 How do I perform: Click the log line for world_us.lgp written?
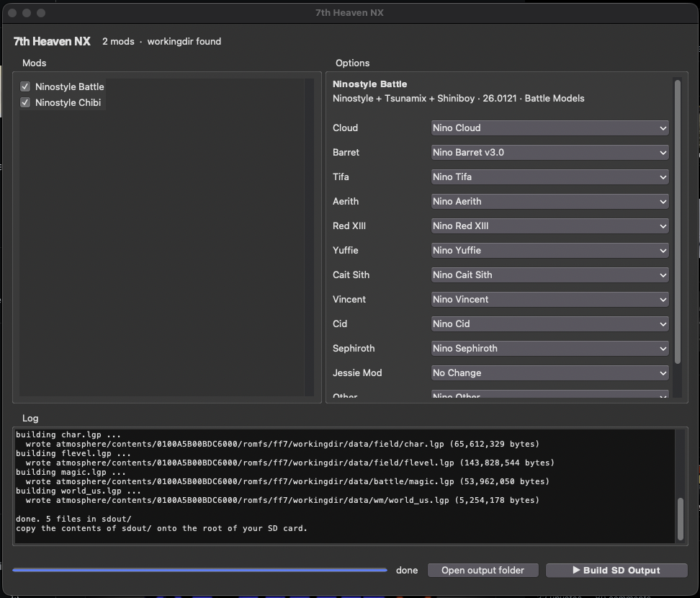pyautogui.click(x=282, y=500)
